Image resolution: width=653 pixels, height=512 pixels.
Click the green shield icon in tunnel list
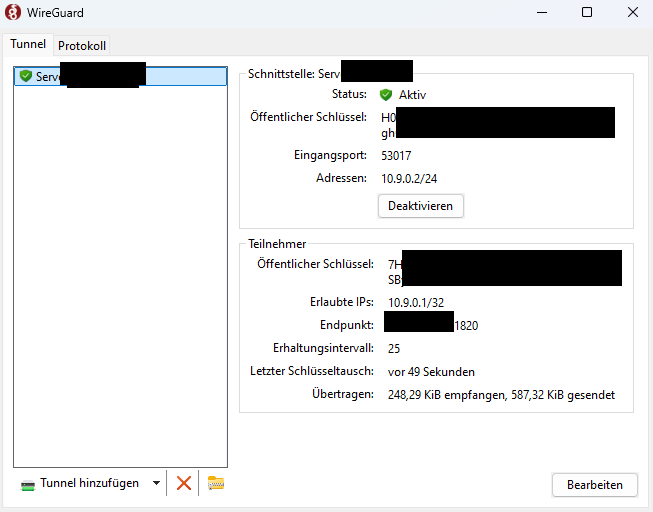pyautogui.click(x=26, y=77)
